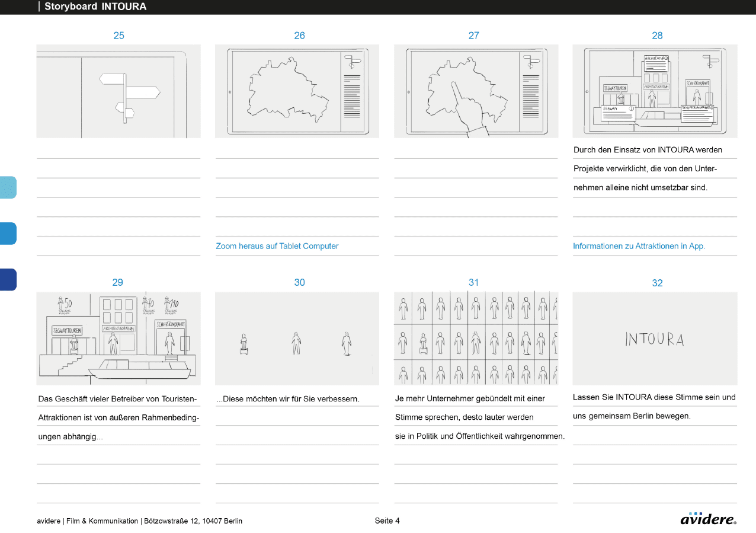Click line 'Das Geschäft vieler Betreiber von Touristen-'
The image size is (756, 533).
(x=117, y=398)
